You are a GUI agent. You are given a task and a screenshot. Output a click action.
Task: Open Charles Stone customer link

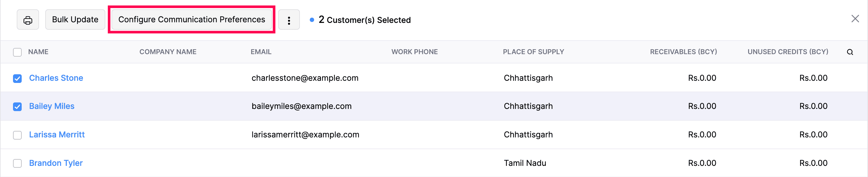coord(56,78)
